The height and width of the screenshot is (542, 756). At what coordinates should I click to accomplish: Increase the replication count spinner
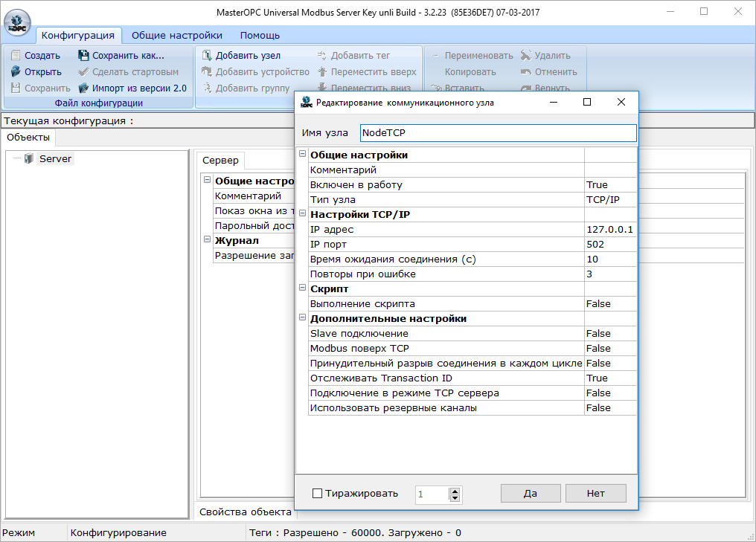(x=455, y=490)
